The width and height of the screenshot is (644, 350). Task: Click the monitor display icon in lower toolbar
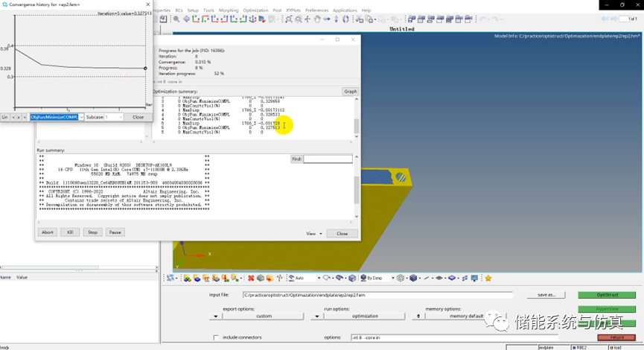pos(475,278)
